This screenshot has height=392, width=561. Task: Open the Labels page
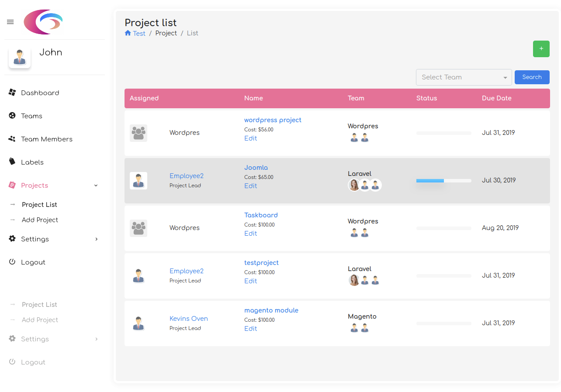[x=32, y=162]
